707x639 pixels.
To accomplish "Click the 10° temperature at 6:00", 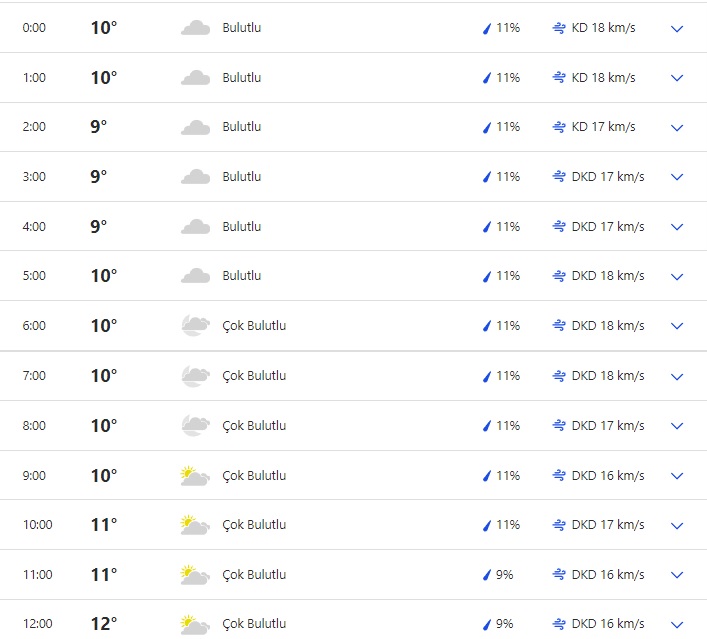I will 103,326.
